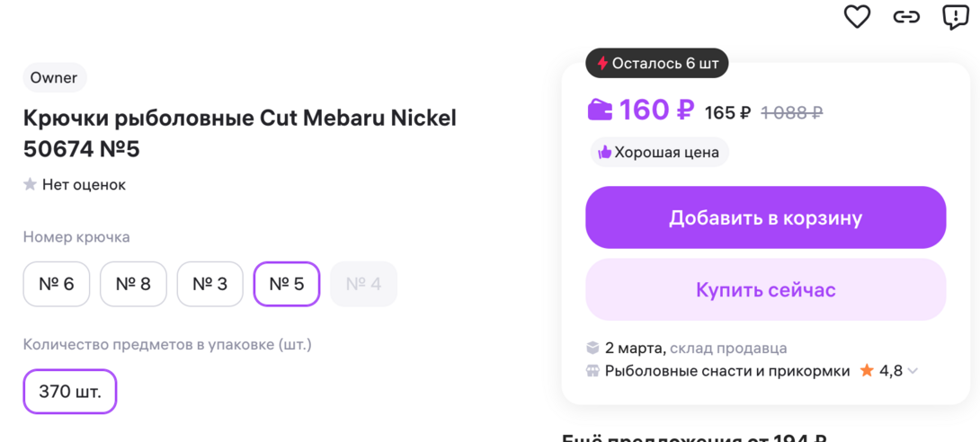The width and height of the screenshot is (980, 442).
Task: Copy product link using chain icon
Action: pyautogui.click(x=906, y=16)
